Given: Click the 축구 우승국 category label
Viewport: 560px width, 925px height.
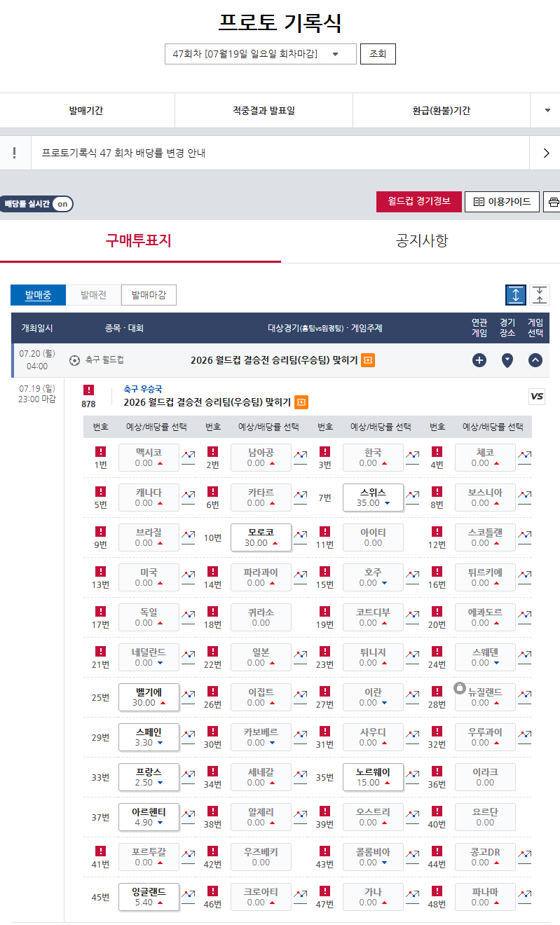Looking at the screenshot, I should [x=143, y=389].
